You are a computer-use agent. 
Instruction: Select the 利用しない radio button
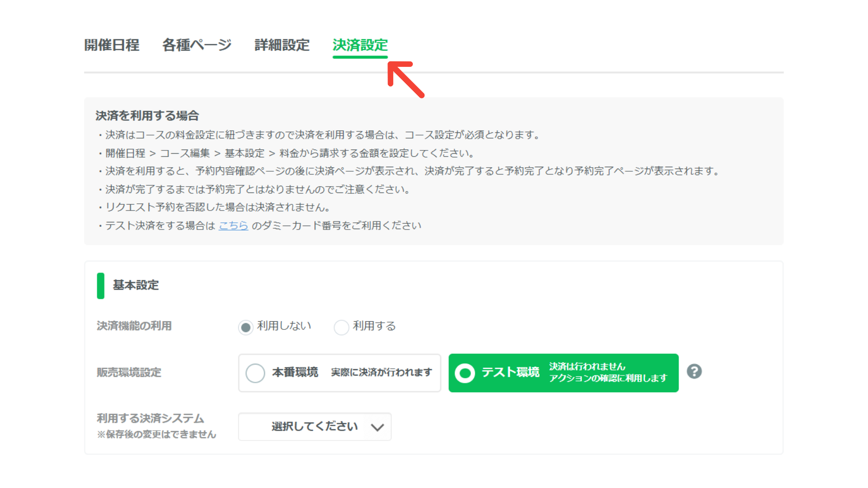(x=245, y=327)
